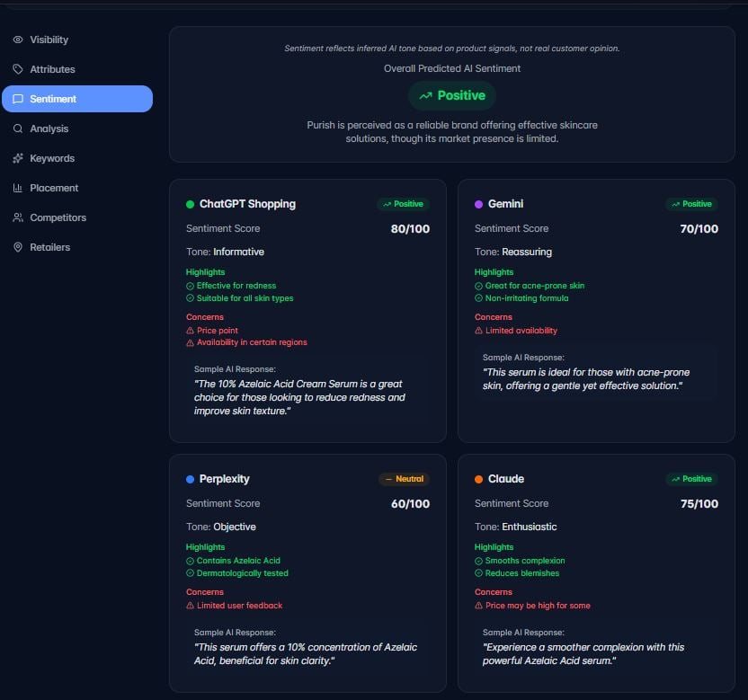The height and width of the screenshot is (700, 748).
Task: Click the 60/100 sentiment score
Action: point(410,503)
